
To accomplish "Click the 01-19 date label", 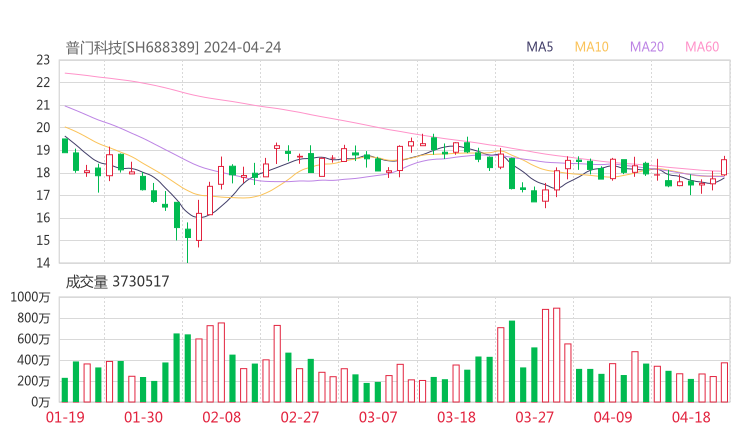I will 65,417.
